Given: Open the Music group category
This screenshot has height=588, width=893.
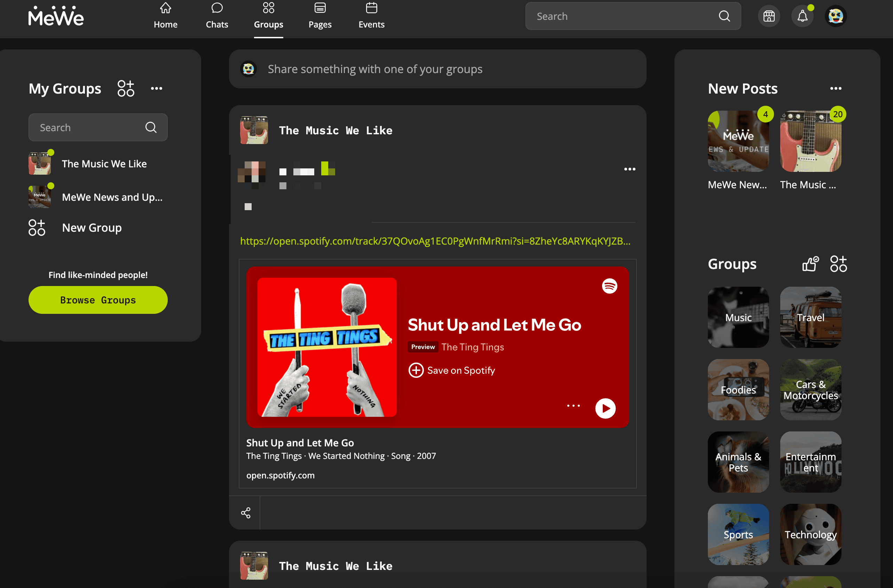Looking at the screenshot, I should click(738, 317).
